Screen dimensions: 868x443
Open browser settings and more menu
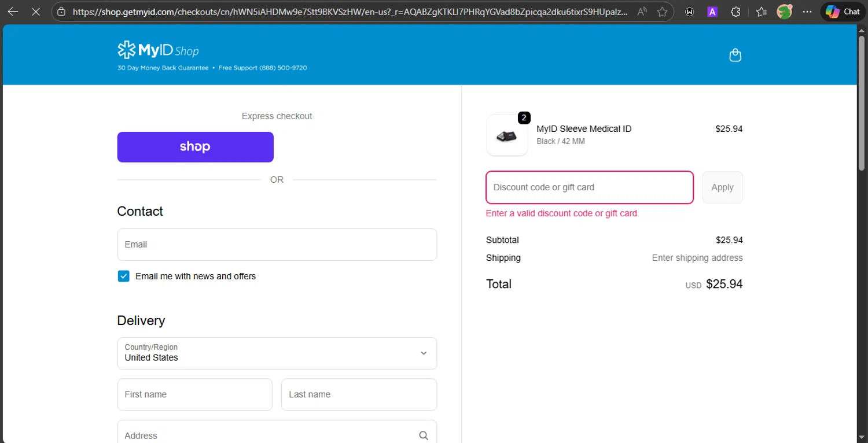tap(807, 12)
